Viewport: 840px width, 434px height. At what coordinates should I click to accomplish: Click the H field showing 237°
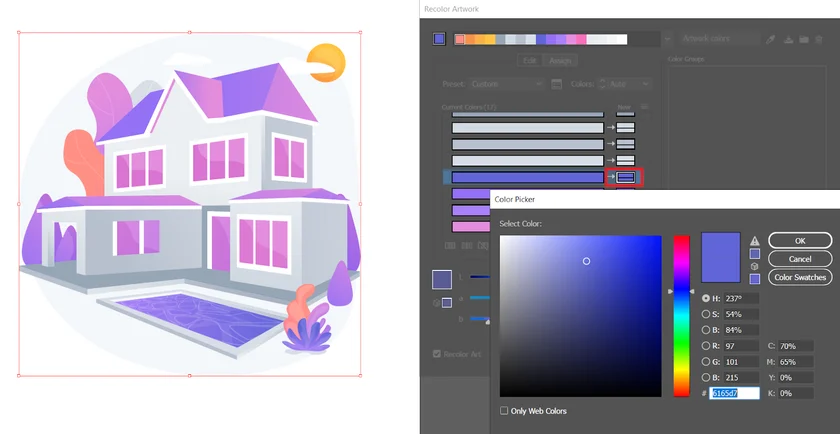coord(742,298)
